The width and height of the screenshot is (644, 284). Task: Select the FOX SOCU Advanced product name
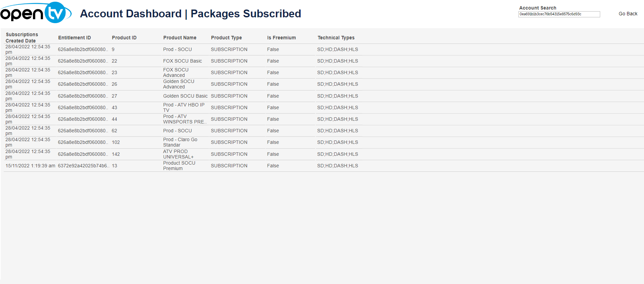(176, 73)
